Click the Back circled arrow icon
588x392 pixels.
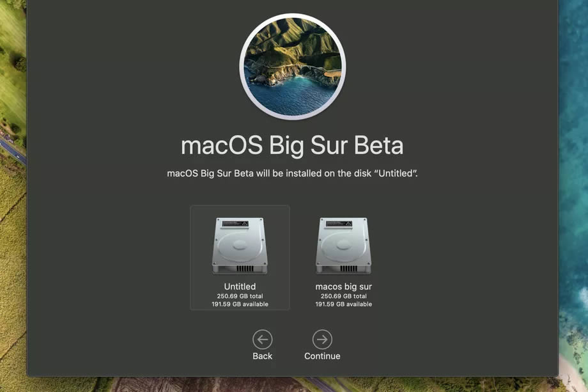point(263,339)
